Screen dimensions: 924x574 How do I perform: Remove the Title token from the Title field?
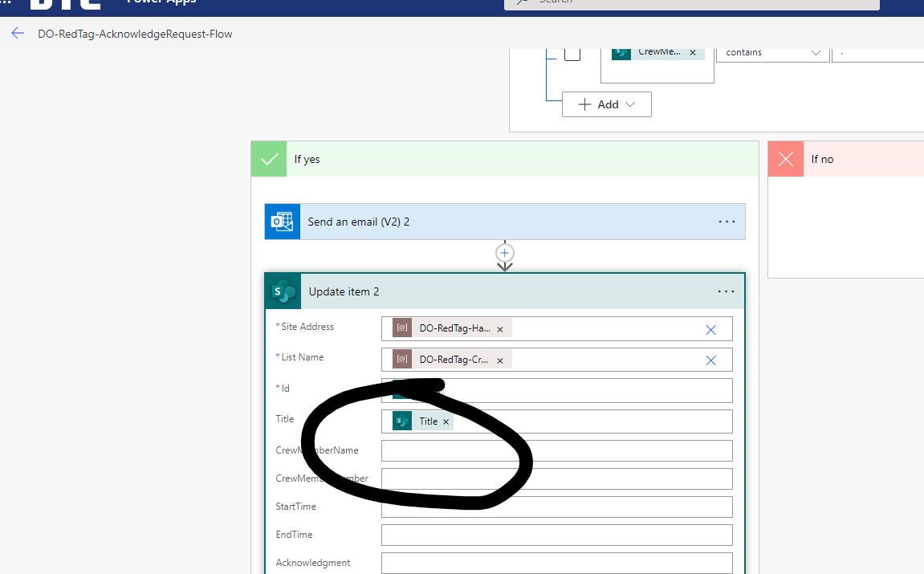[x=446, y=421]
